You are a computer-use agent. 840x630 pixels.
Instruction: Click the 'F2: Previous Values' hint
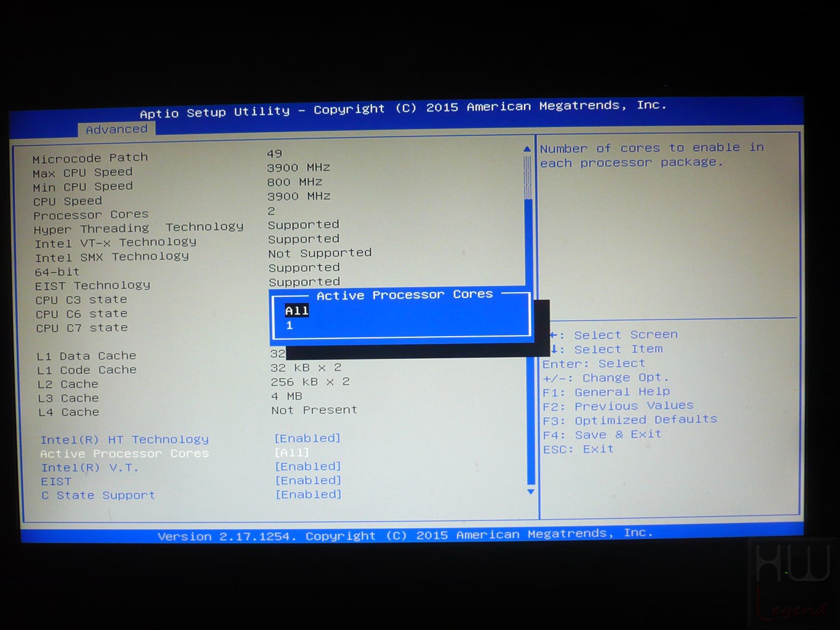click(x=618, y=406)
